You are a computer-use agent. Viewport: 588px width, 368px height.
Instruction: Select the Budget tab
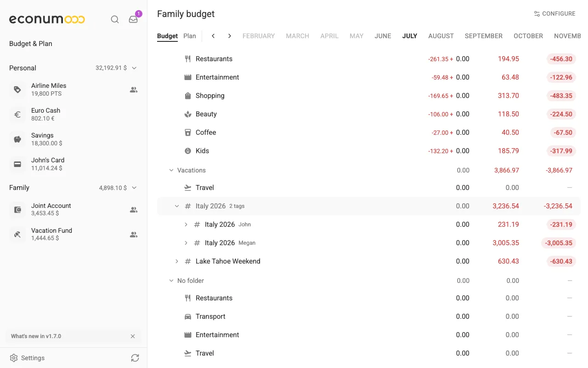(167, 36)
